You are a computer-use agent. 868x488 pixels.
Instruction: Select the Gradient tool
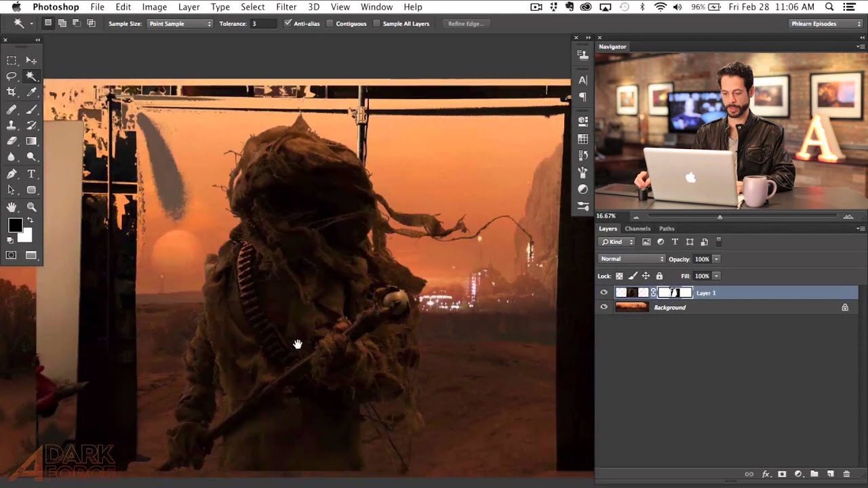click(x=31, y=141)
